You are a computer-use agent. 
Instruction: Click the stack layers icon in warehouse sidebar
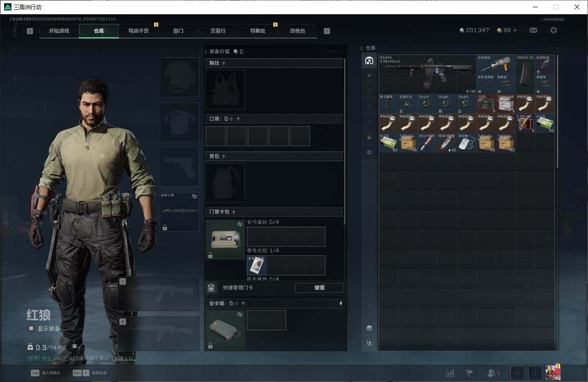[x=369, y=328]
